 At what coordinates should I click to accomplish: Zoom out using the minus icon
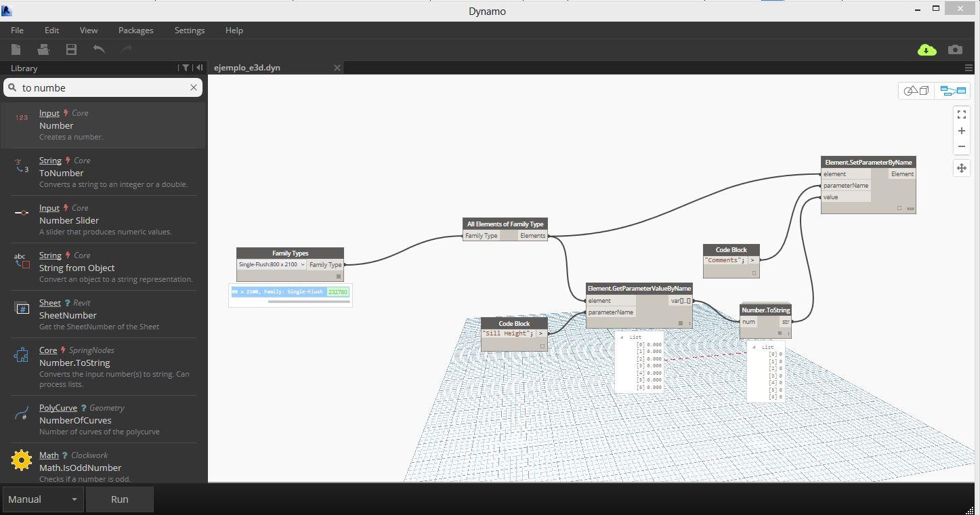click(x=962, y=146)
